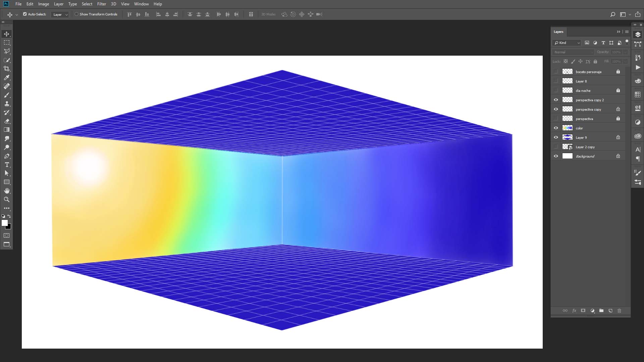Screen dimensions: 644x362
Task: Select the Hand tool
Action: click(7, 191)
